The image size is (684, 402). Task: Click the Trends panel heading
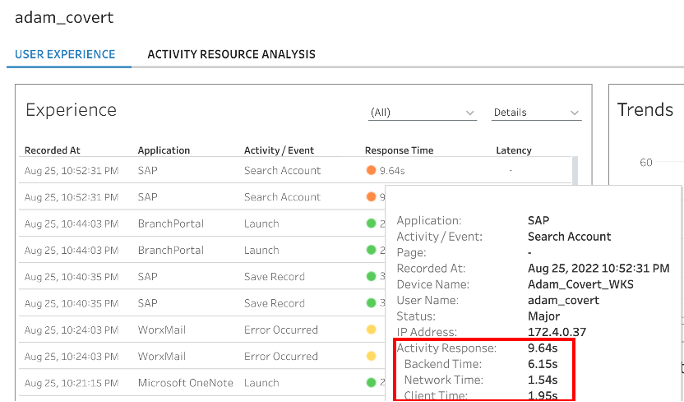[x=645, y=109]
